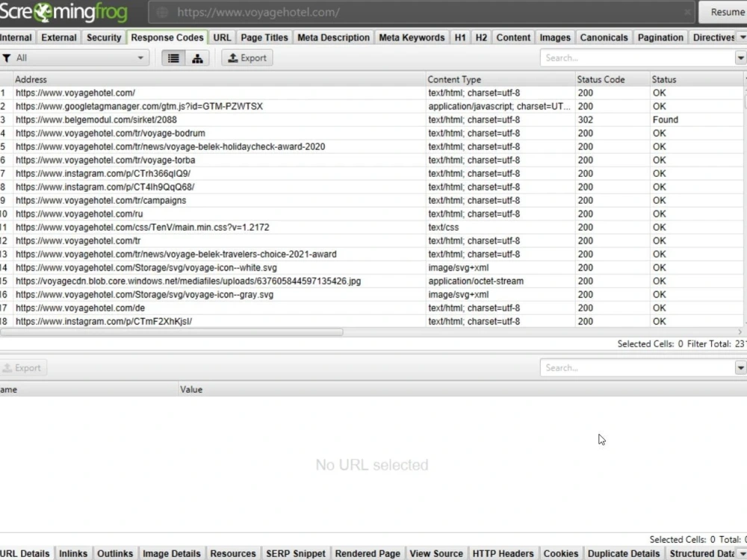Clear URL field with X icon
The height and width of the screenshot is (560, 747).
(x=687, y=12)
